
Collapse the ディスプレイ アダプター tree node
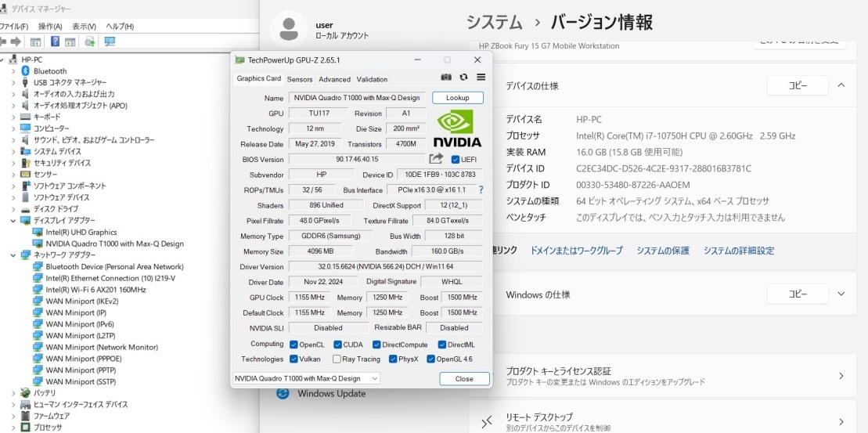[x=13, y=220]
